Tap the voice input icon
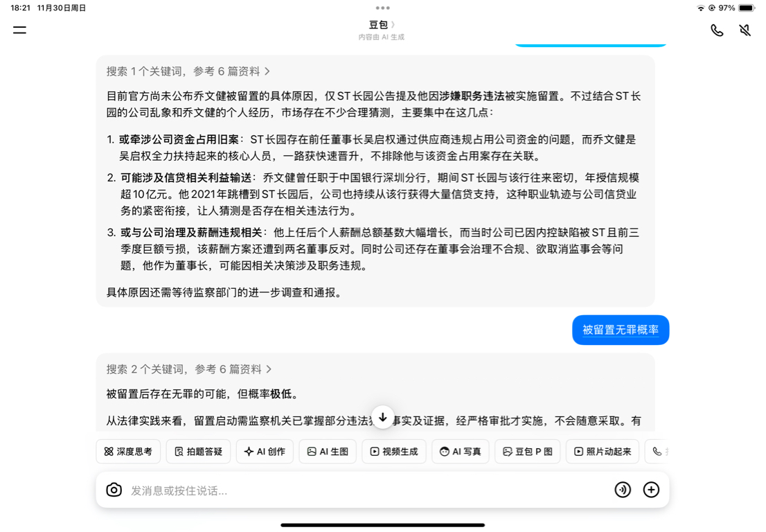This screenshot has height=532, width=766. pyautogui.click(x=623, y=490)
